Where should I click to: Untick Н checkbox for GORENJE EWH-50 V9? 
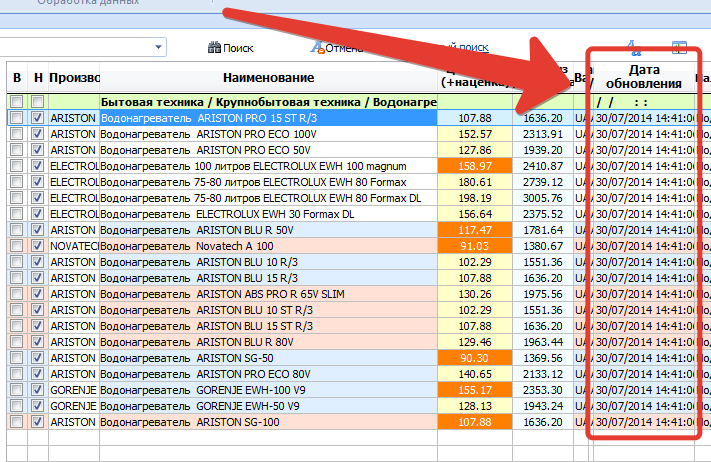click(38, 406)
